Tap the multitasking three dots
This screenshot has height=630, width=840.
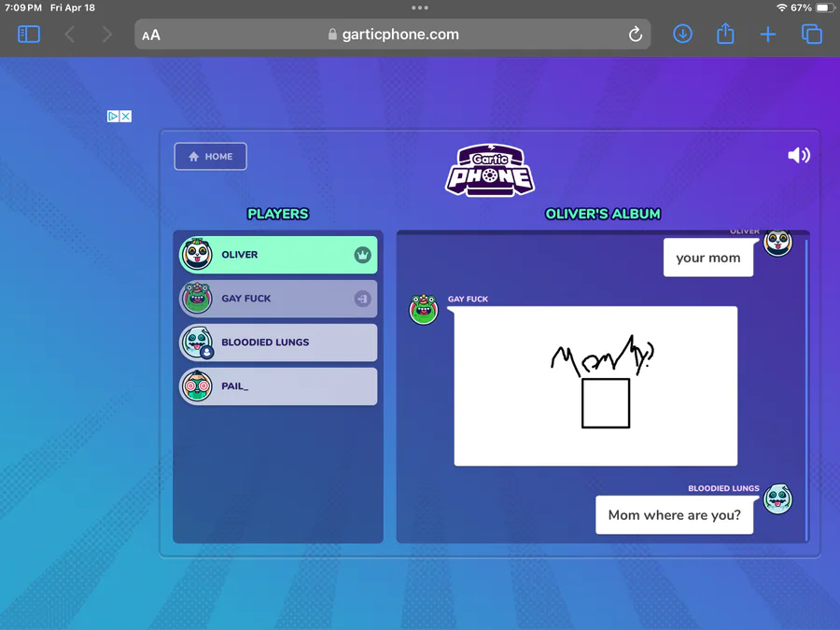click(x=420, y=7)
